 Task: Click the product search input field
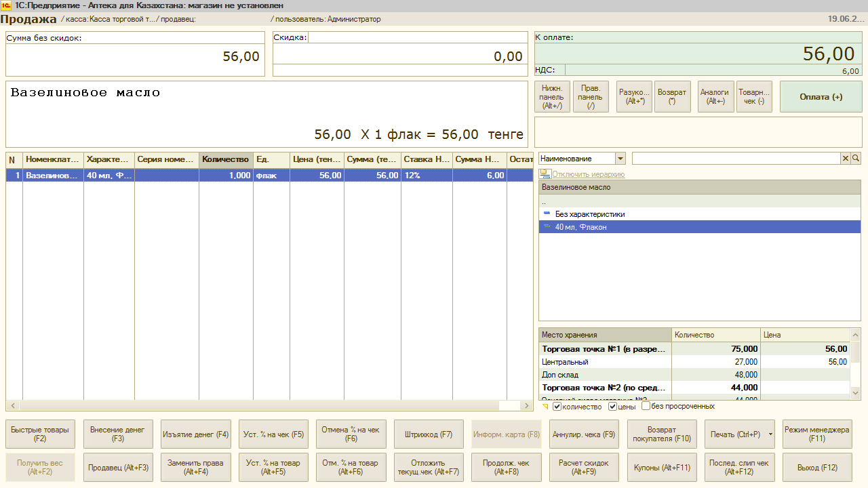pyautogui.click(x=736, y=159)
